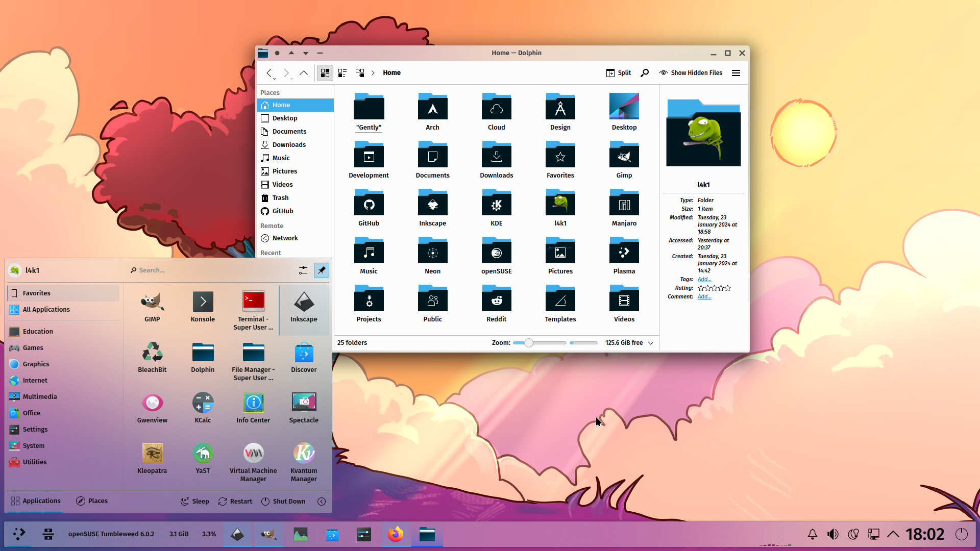Image resolution: width=980 pixels, height=551 pixels.
Task: Switch to the Applications tab in the launcher
Action: point(35,501)
